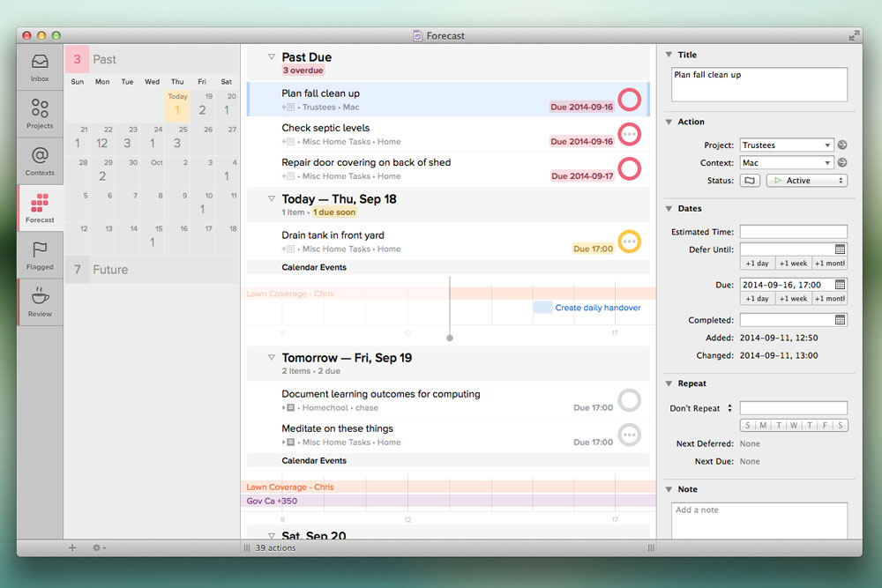This screenshot has height=588, width=882.
Task: Click the note icon for 'Check septic levels'
Action: coord(288,142)
